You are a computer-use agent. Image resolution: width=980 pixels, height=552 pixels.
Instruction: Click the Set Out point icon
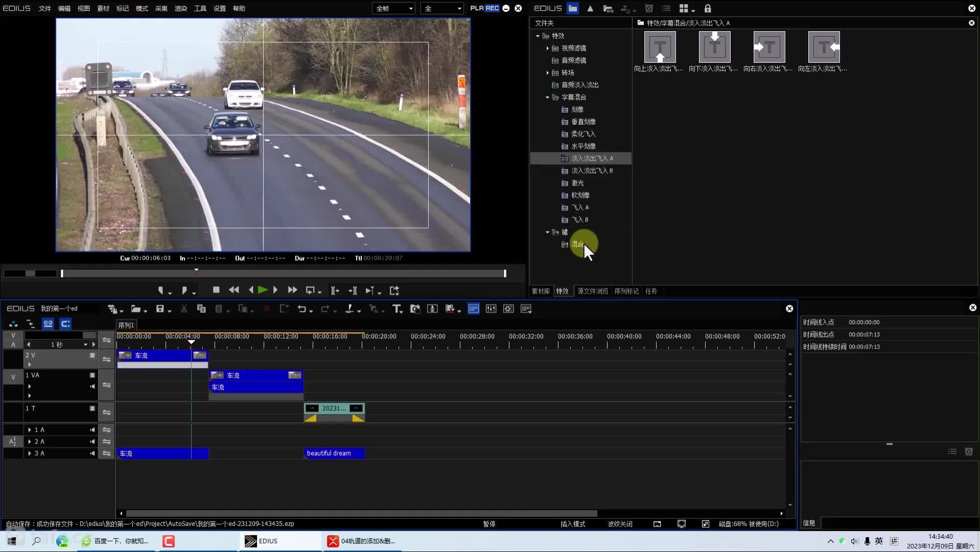coord(184,290)
